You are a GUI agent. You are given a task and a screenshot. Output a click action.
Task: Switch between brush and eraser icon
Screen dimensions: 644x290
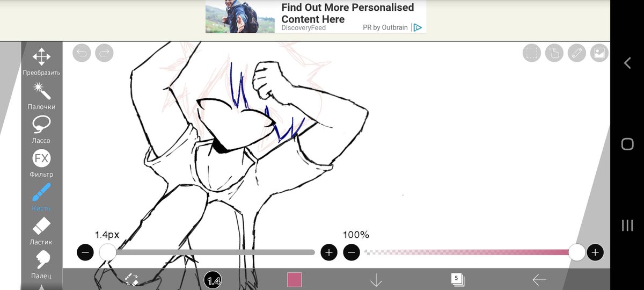[x=132, y=279]
